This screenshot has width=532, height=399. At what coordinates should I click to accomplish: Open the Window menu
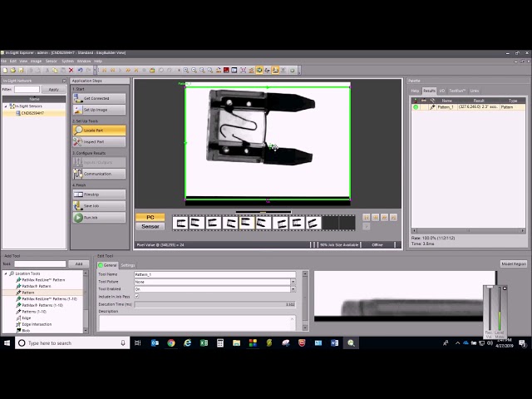coord(84,61)
